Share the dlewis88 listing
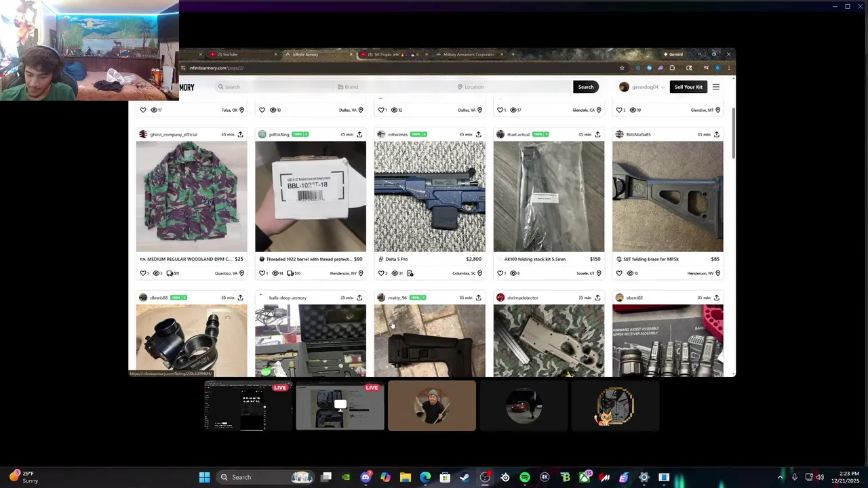Viewport: 868px width, 488px height. [x=240, y=298]
